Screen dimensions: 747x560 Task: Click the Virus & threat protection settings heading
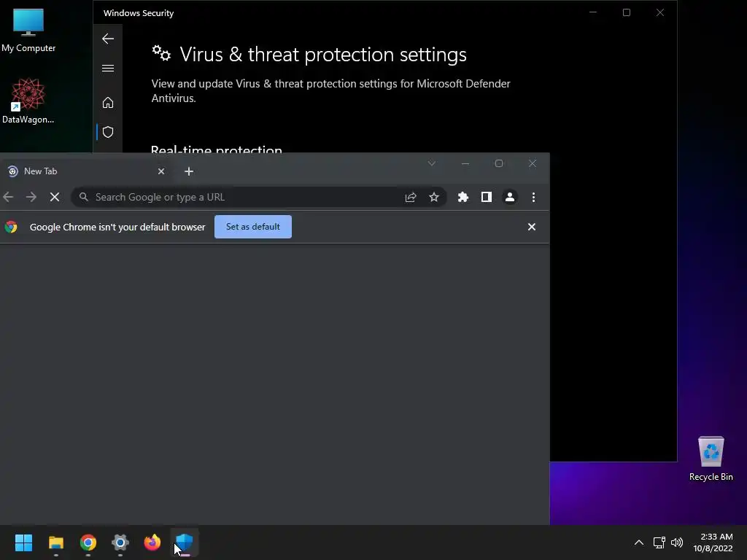click(323, 55)
